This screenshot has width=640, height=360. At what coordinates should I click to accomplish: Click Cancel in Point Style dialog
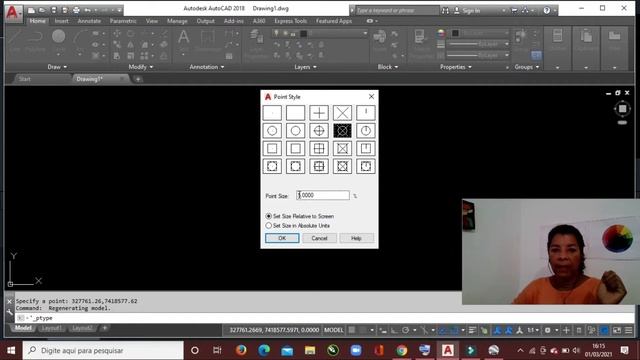click(319, 238)
